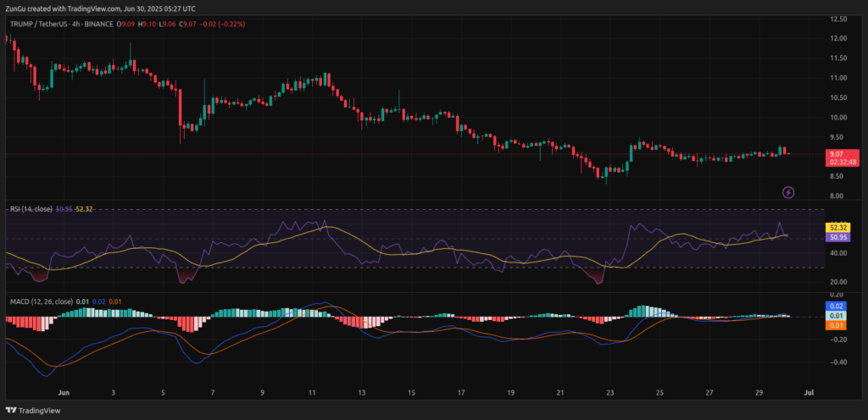Click date 21 on the time axis
868x420 pixels.
(x=560, y=393)
